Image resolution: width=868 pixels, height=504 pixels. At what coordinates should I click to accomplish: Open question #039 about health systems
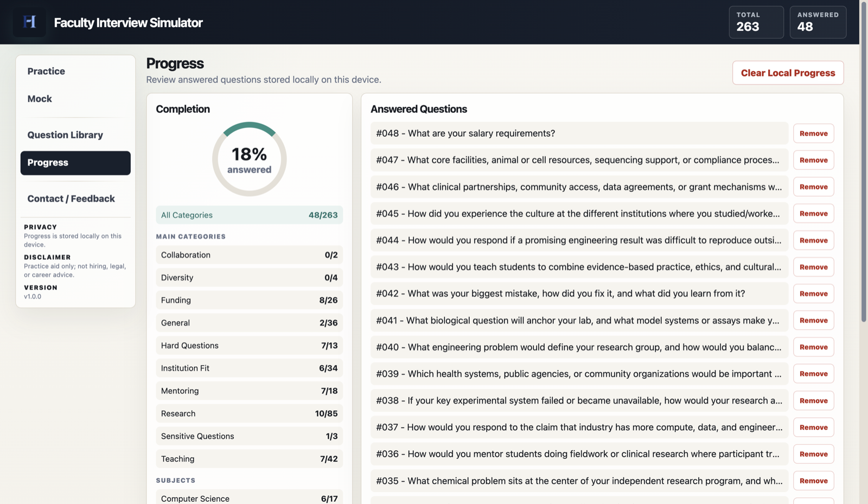[579, 374]
